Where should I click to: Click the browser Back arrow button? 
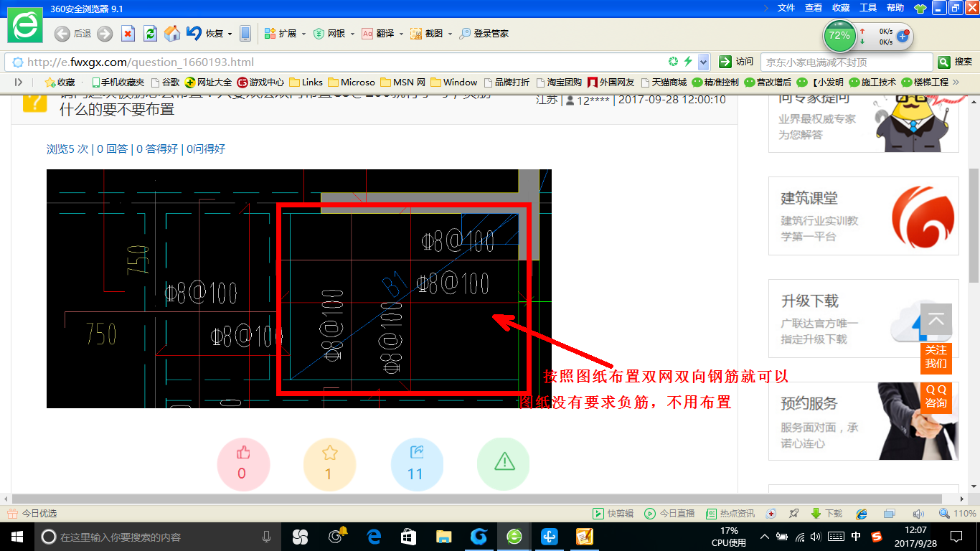tap(62, 34)
